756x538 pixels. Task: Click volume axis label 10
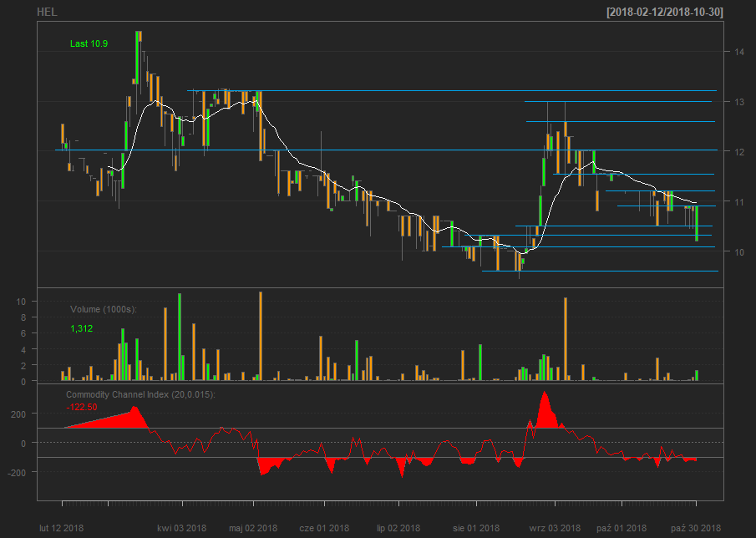pyautogui.click(x=21, y=302)
